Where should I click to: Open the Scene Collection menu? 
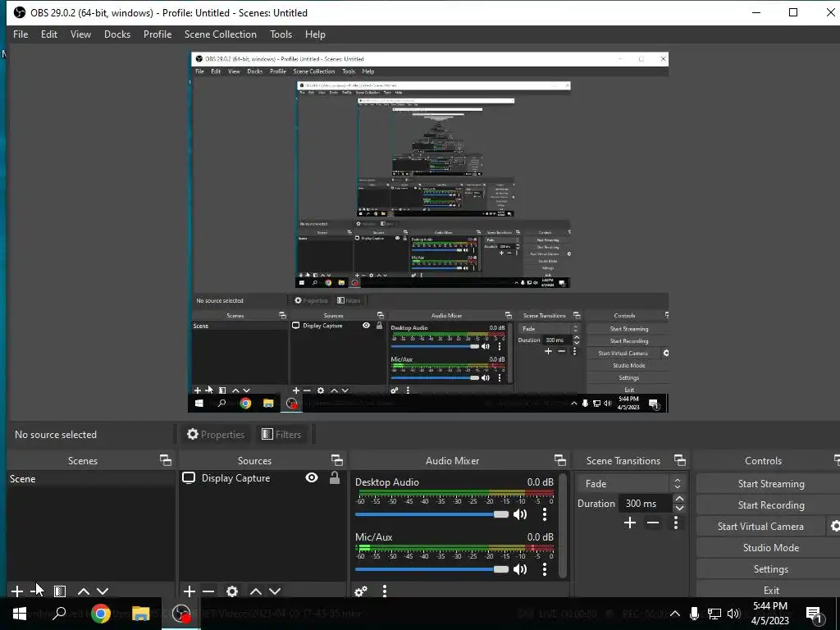pos(220,34)
